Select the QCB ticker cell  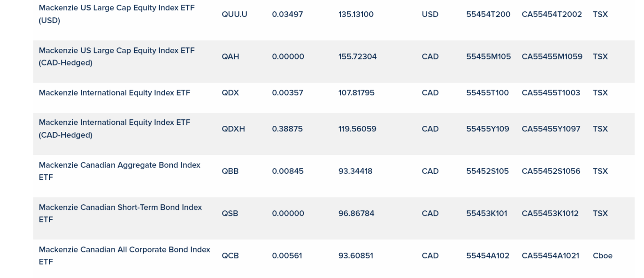click(x=230, y=256)
